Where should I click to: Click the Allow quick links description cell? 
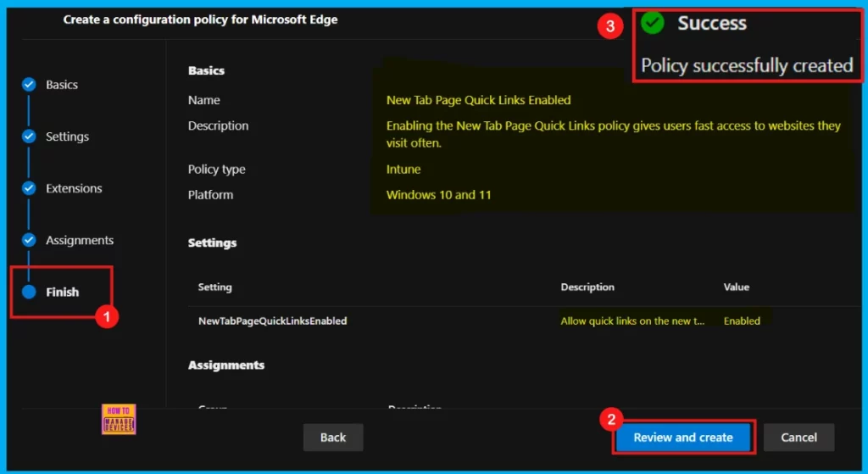[632, 321]
